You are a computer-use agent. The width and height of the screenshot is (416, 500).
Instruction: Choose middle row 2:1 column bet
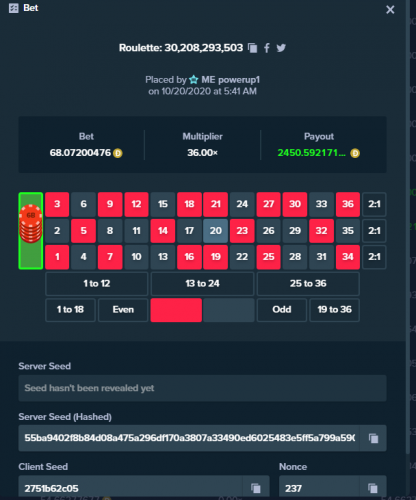pos(374,231)
